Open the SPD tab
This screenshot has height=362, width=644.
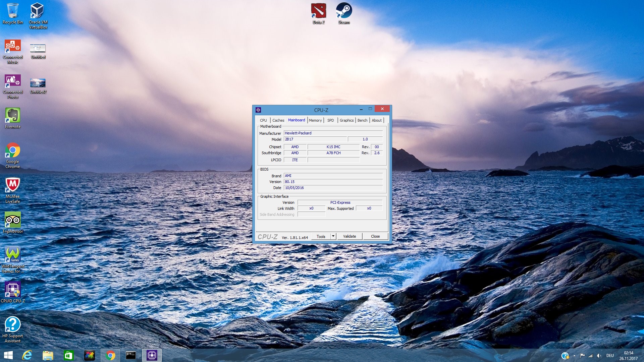pos(330,120)
